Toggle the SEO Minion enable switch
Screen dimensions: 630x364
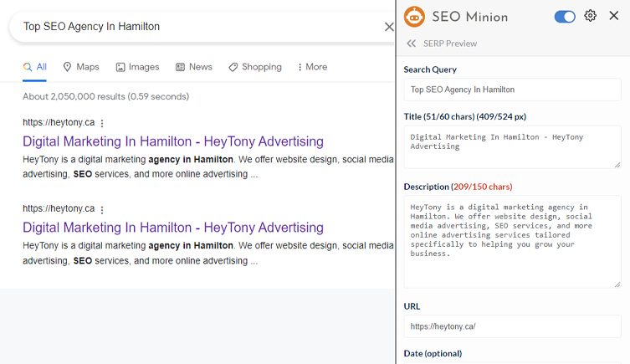[565, 17]
